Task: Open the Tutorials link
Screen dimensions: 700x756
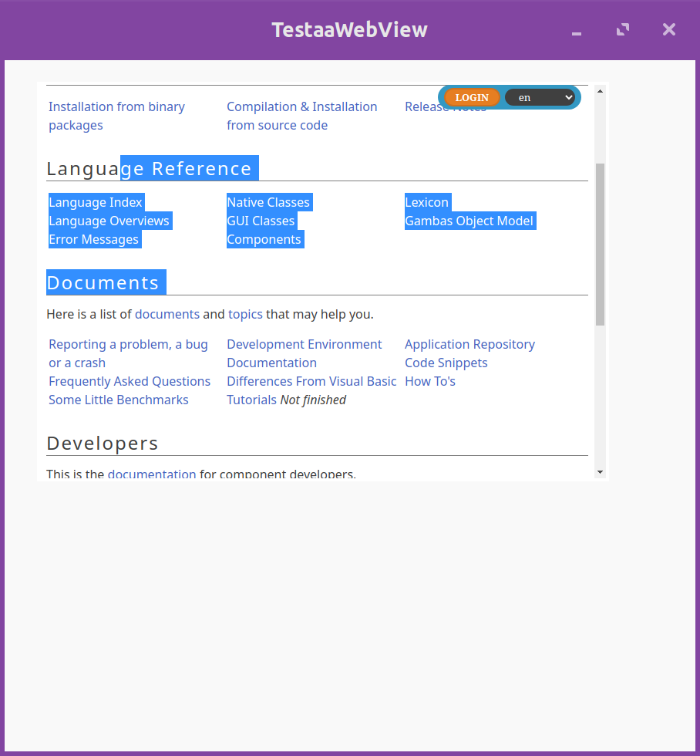Action: [x=251, y=400]
